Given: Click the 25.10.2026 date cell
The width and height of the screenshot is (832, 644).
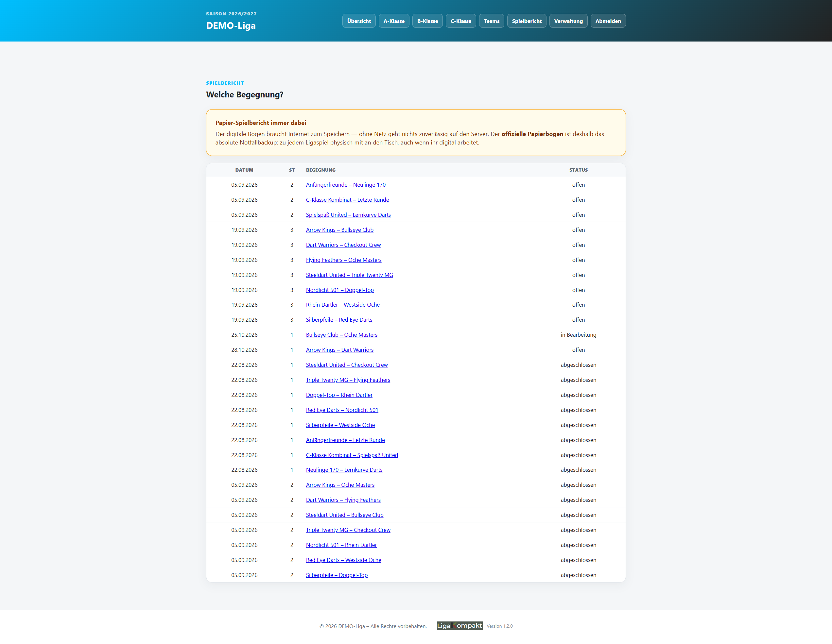Looking at the screenshot, I should [244, 335].
